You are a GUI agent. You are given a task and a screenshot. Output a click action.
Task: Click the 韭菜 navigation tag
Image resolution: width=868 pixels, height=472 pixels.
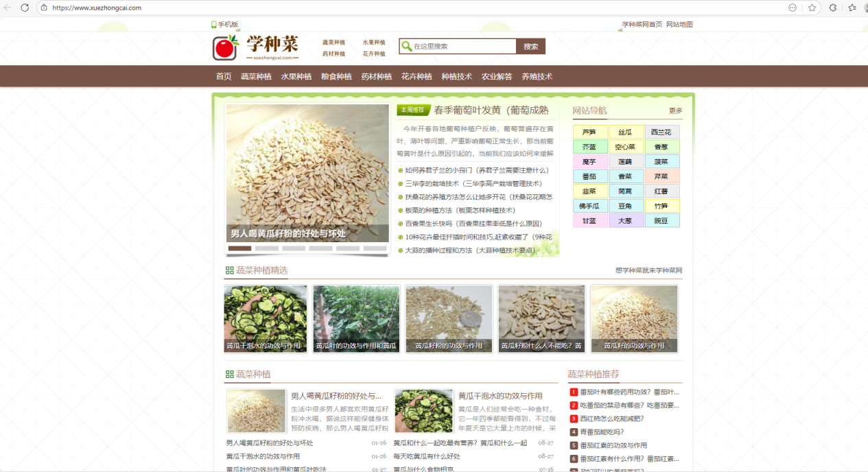[x=589, y=191]
